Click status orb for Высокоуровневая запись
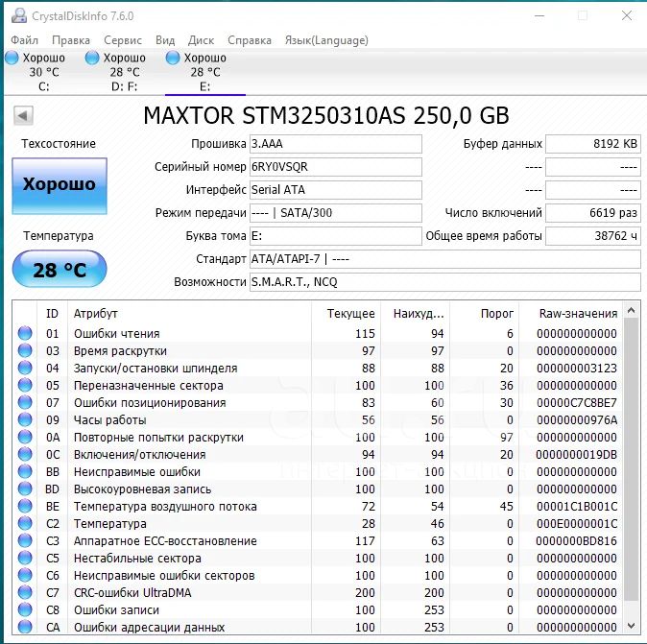 pos(25,489)
